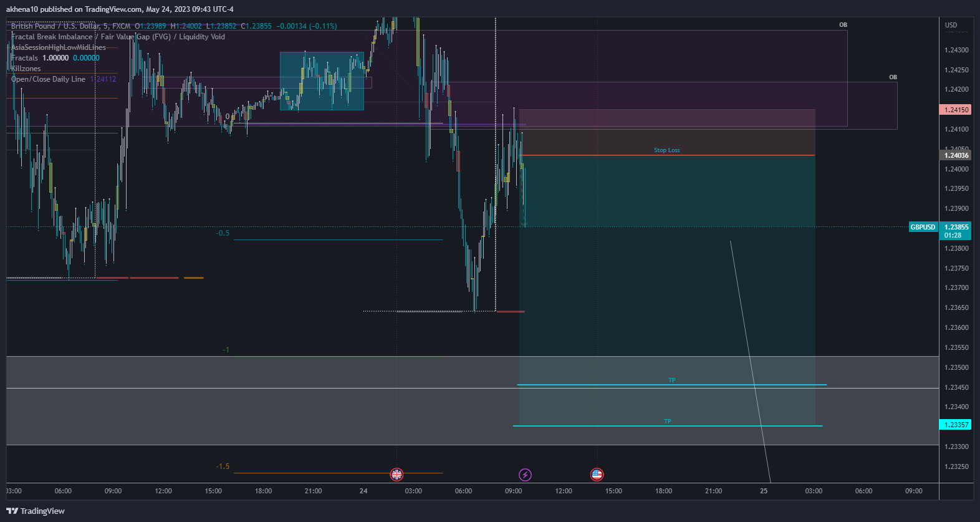980x522 pixels.
Task: Click the red Stop Loss horizontal line
Action: click(x=667, y=155)
